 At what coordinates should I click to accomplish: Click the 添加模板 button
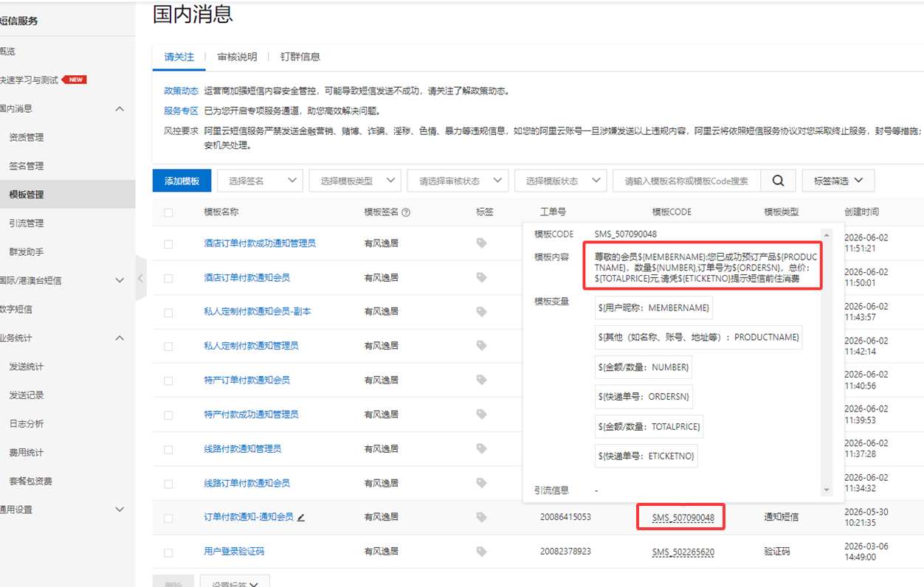coord(182,181)
